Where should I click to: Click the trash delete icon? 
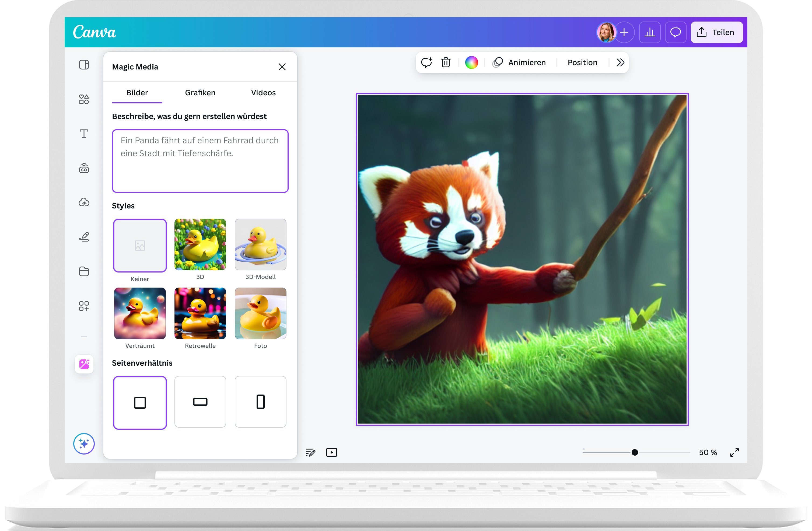click(x=446, y=62)
